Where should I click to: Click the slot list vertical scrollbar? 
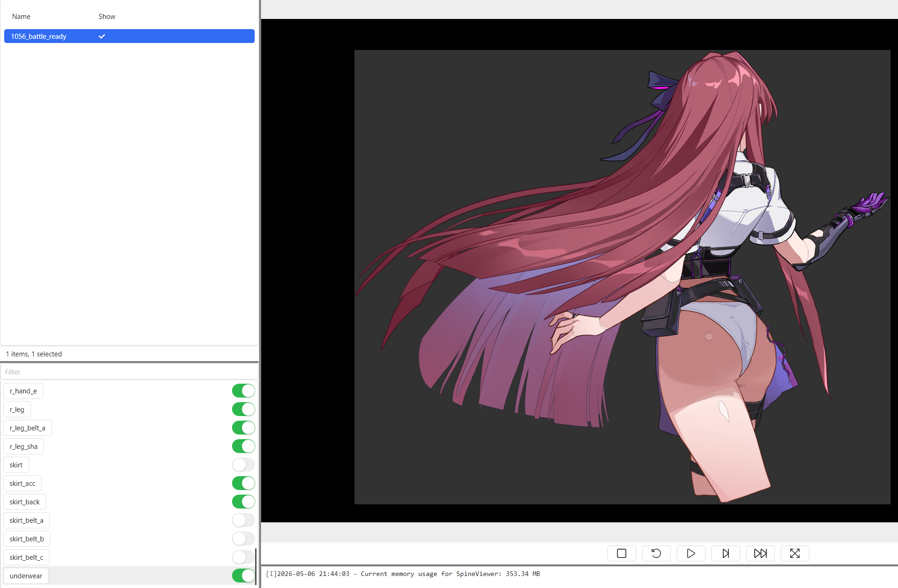coord(256,566)
